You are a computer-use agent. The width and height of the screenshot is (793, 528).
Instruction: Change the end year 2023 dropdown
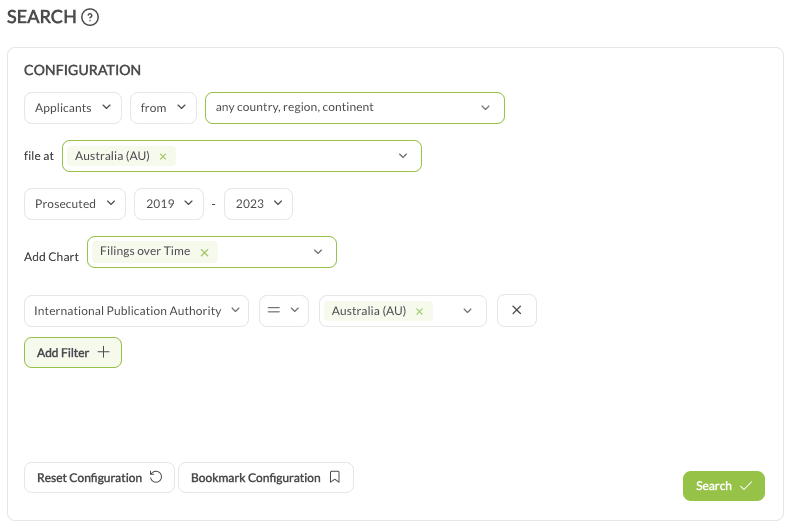point(258,204)
